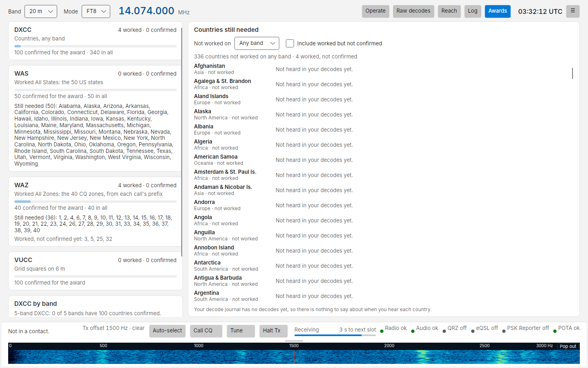Click the countries list scrollbar

click(572, 73)
